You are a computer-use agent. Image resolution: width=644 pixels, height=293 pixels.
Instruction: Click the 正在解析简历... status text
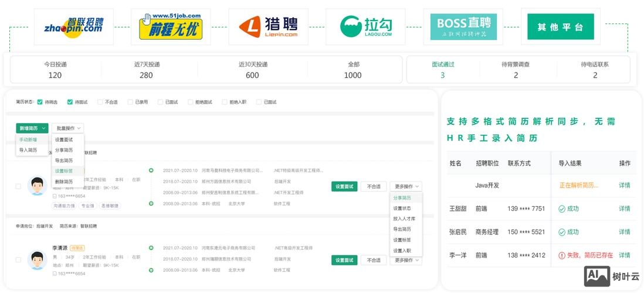(x=579, y=186)
